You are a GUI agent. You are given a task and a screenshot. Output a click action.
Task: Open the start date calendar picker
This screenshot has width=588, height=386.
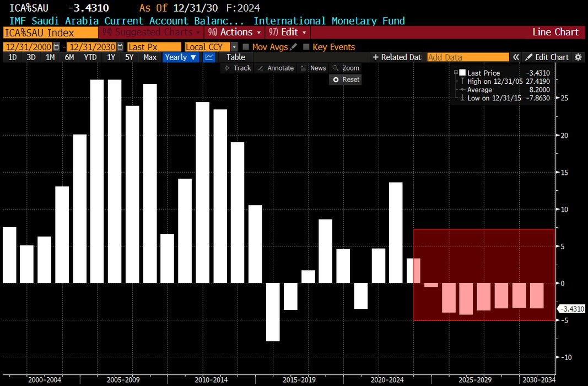pos(56,47)
